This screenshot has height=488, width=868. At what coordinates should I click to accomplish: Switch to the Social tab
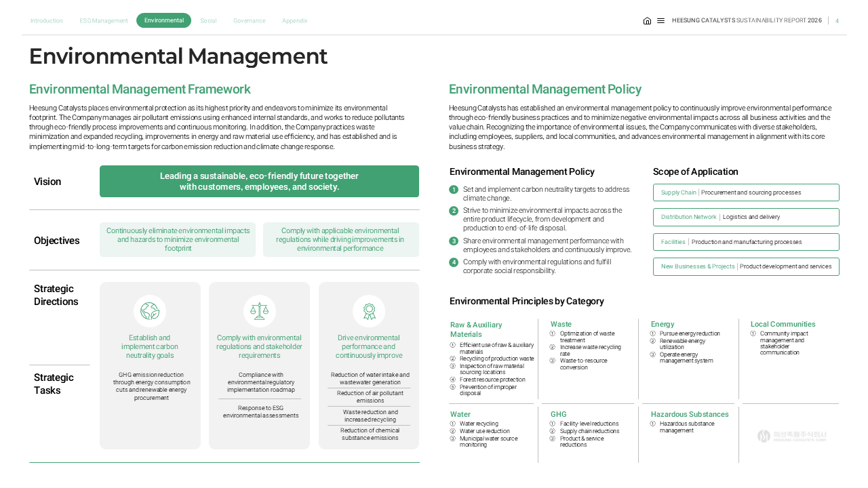208,21
